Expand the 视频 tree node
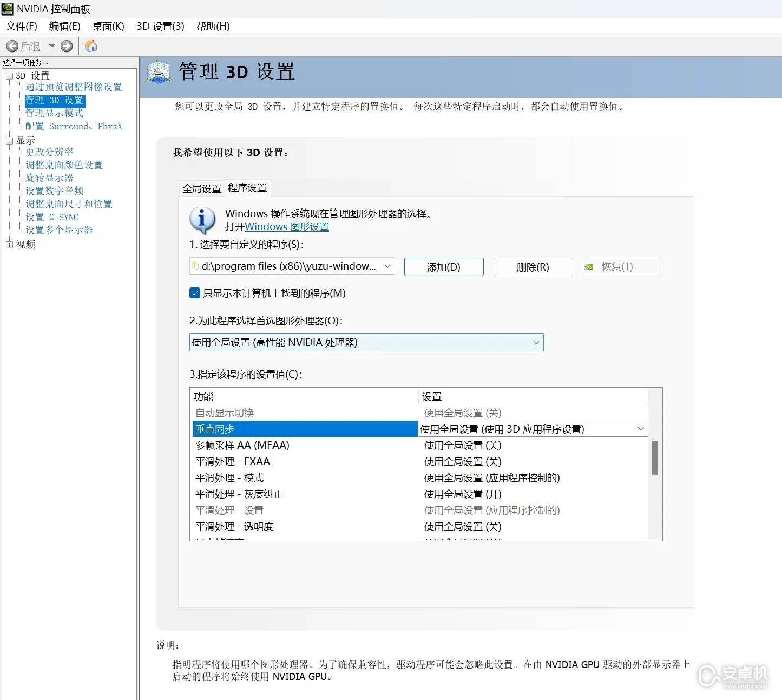The height and width of the screenshot is (700, 782). [x=9, y=245]
